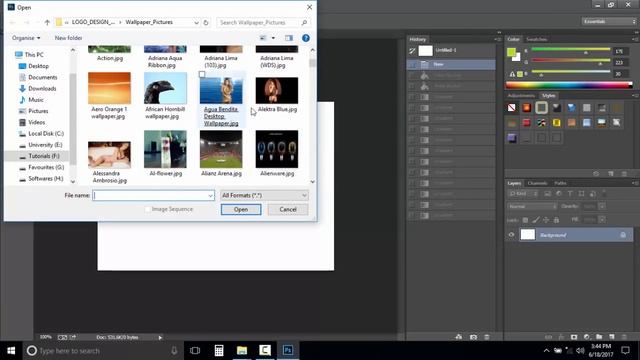640x360 pixels.
Task: Toggle lock image pixels brush icon
Action: 536,220
